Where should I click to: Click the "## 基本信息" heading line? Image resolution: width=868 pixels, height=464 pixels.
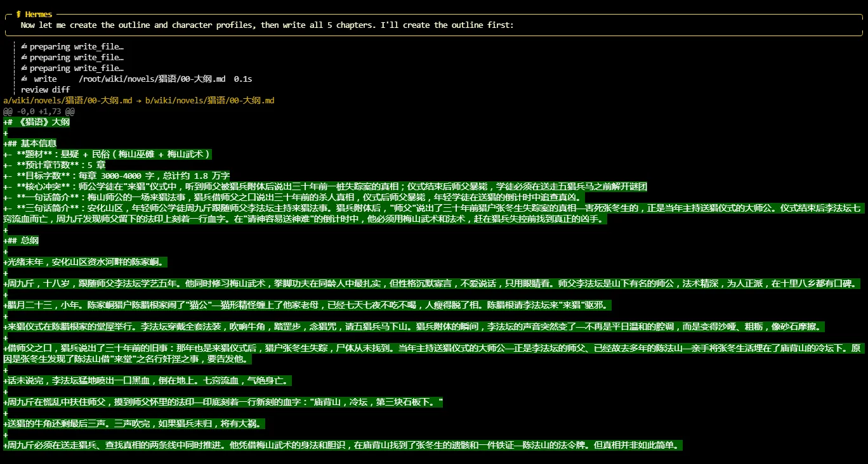[x=30, y=143]
